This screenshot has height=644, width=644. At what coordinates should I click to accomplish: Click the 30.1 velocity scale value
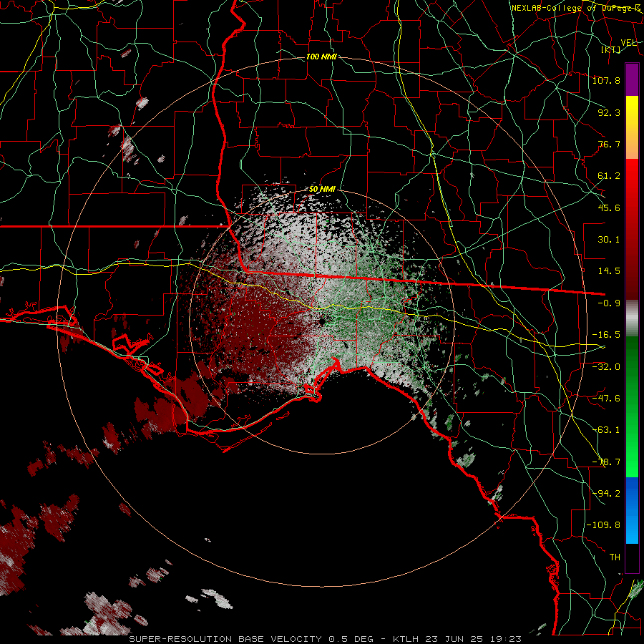tap(609, 240)
